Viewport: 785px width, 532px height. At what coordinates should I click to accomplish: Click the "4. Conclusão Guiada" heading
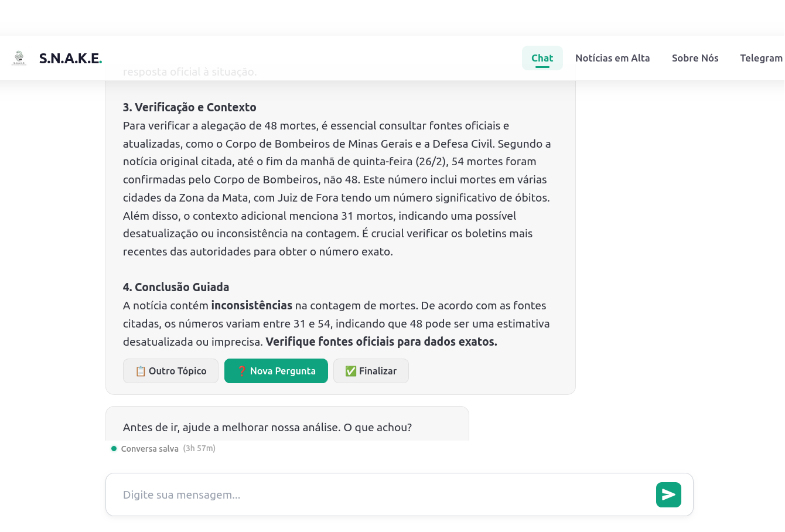[176, 287]
